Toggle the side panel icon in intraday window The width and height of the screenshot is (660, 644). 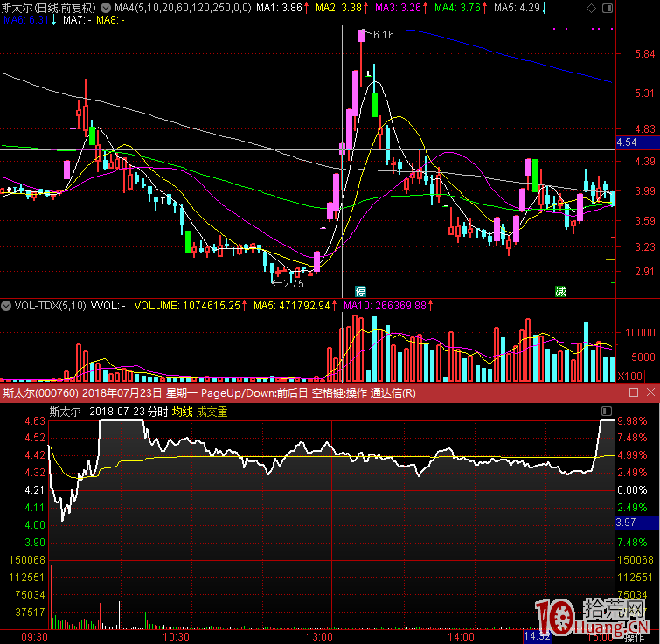[x=607, y=411]
